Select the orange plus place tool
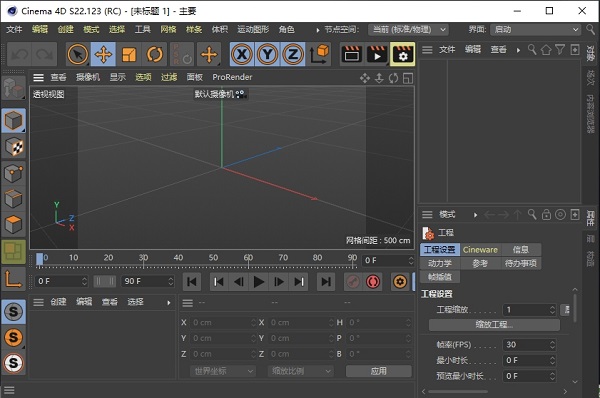Image resolution: width=600 pixels, height=398 pixels. 209,54
